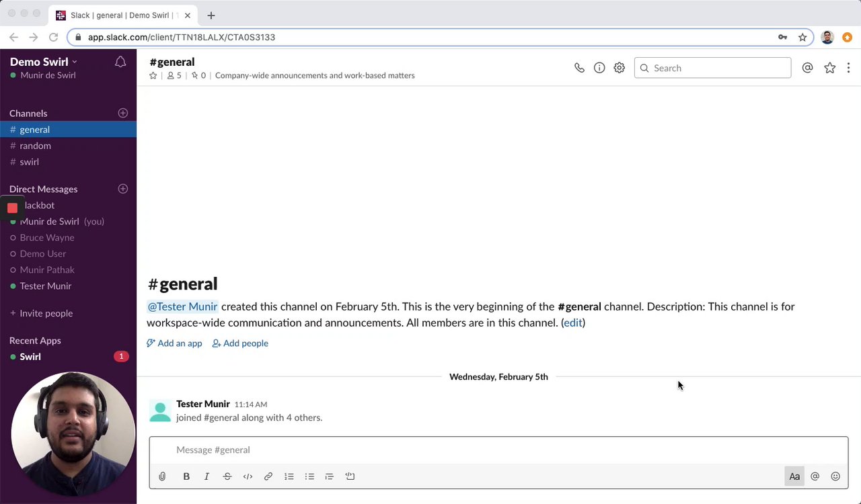Click Add people

coord(240,343)
